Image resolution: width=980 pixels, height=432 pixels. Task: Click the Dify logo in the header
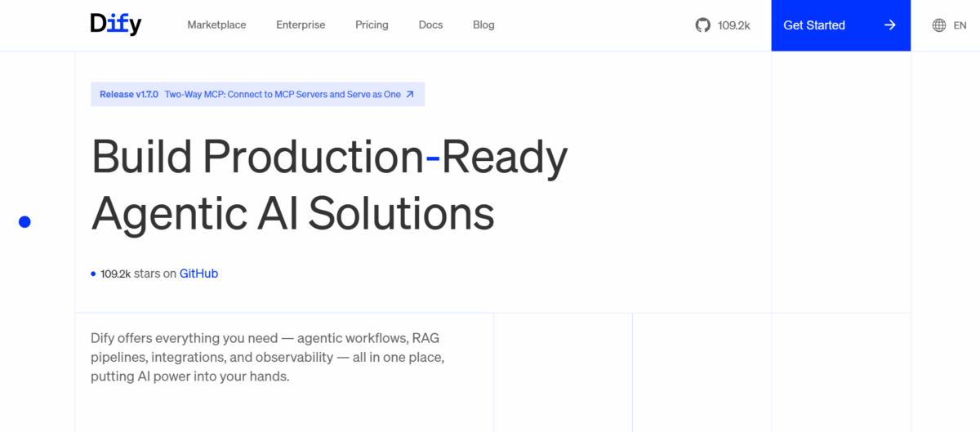[x=116, y=24]
